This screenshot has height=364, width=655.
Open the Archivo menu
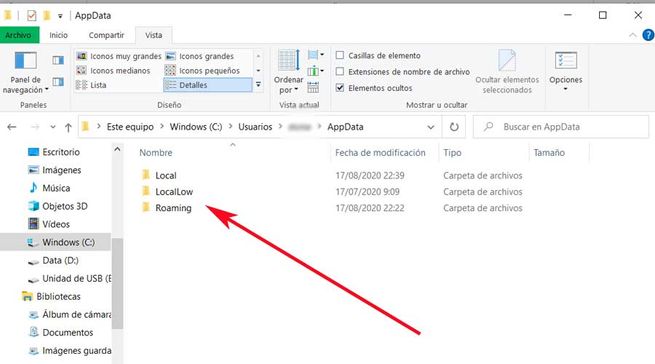18,35
